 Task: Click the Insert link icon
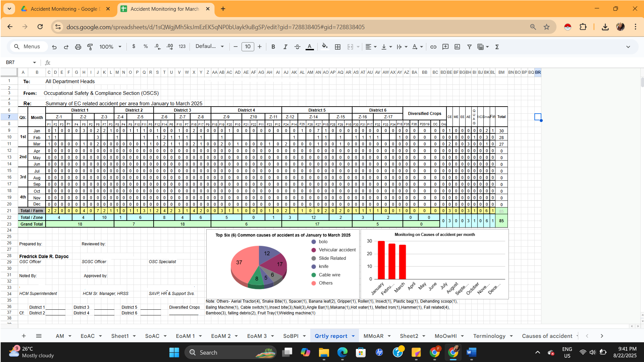pos(433,47)
